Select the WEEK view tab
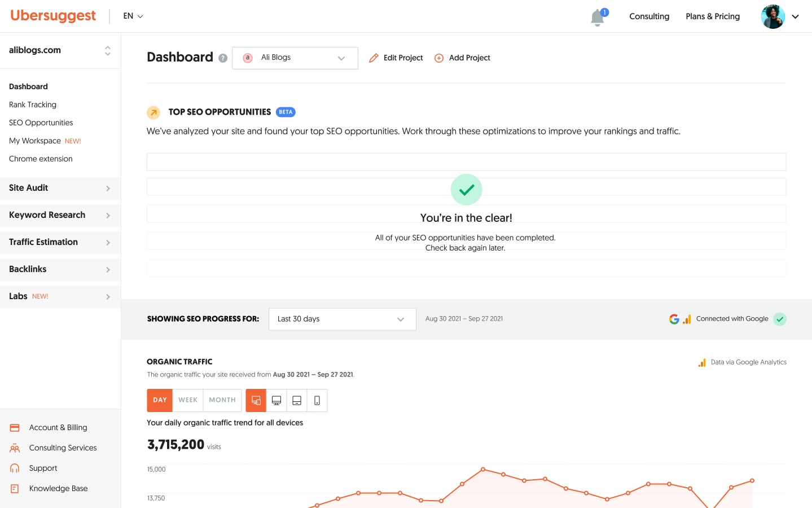 (x=188, y=400)
